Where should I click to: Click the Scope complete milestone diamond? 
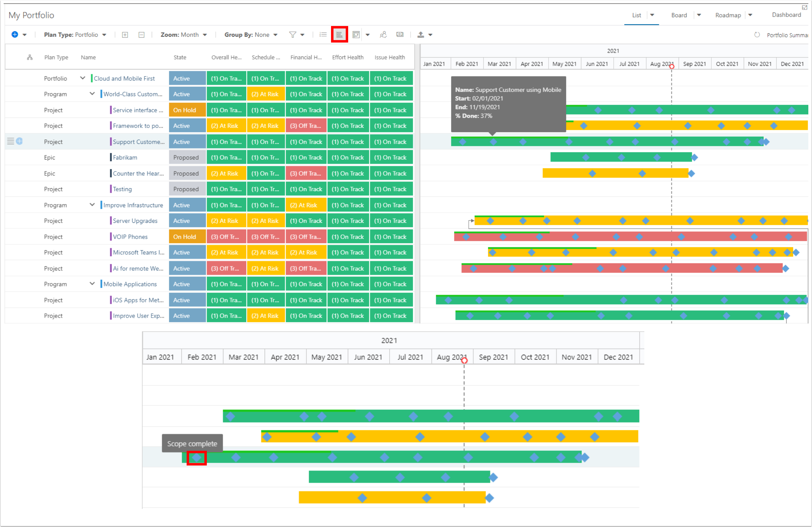tap(196, 458)
